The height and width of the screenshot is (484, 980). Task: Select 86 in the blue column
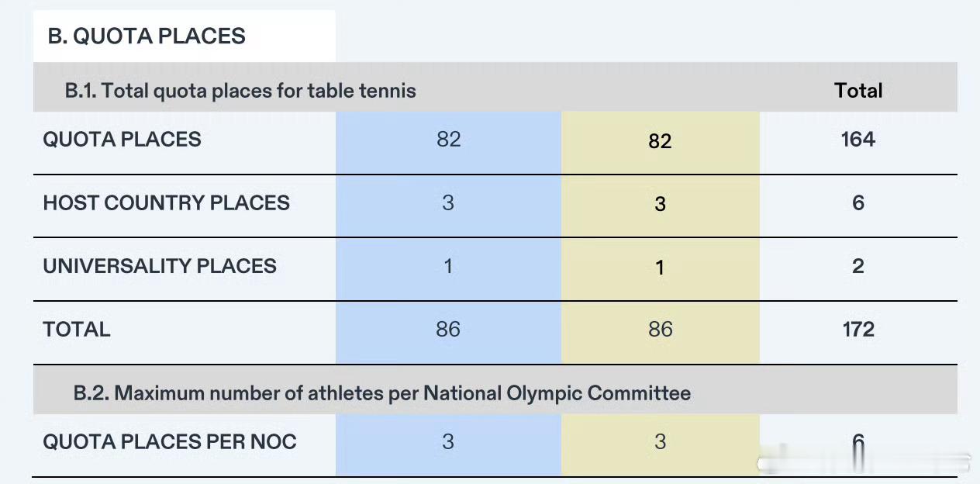pyautogui.click(x=448, y=330)
